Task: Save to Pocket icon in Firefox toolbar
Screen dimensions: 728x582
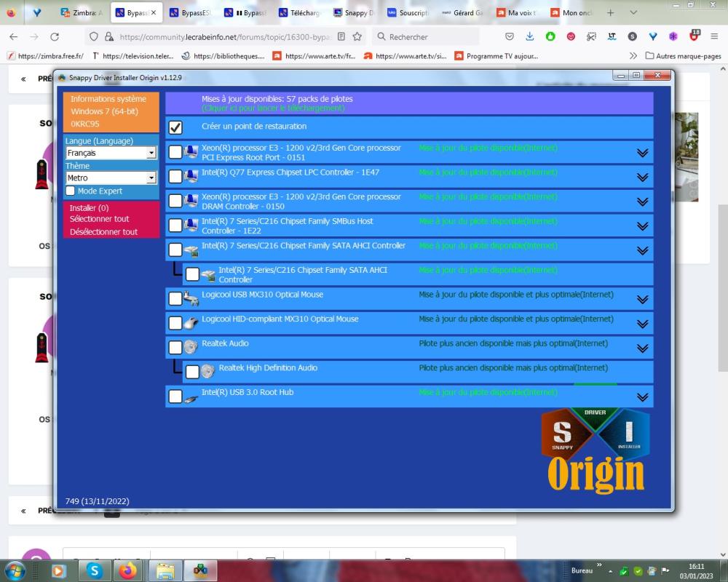Action: (x=510, y=36)
